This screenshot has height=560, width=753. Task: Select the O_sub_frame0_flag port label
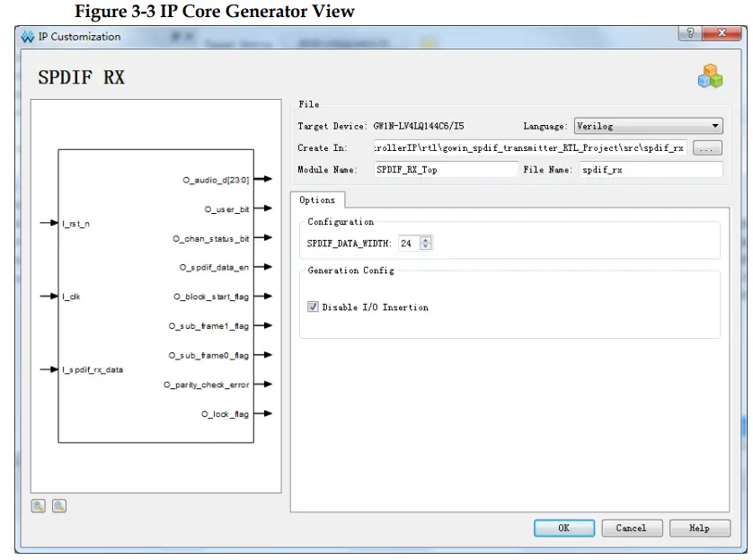[x=208, y=355]
